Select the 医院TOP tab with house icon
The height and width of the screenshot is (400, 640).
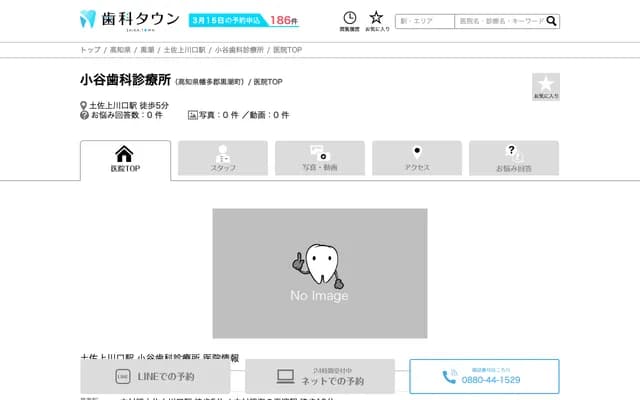click(x=125, y=160)
